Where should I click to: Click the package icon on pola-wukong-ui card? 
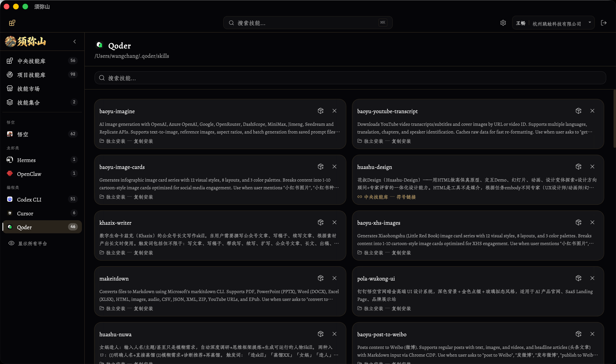click(x=578, y=278)
